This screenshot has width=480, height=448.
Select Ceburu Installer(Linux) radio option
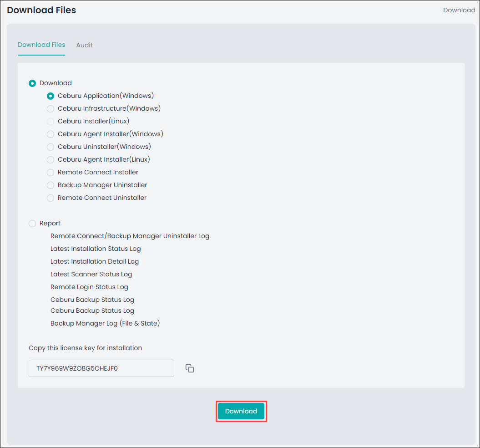point(51,122)
